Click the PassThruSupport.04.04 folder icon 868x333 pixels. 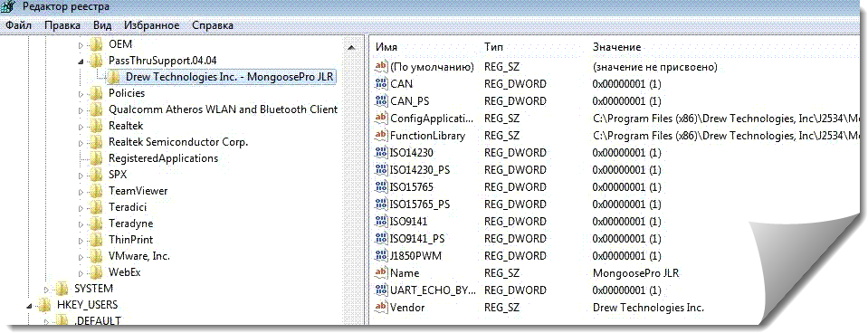point(96,61)
